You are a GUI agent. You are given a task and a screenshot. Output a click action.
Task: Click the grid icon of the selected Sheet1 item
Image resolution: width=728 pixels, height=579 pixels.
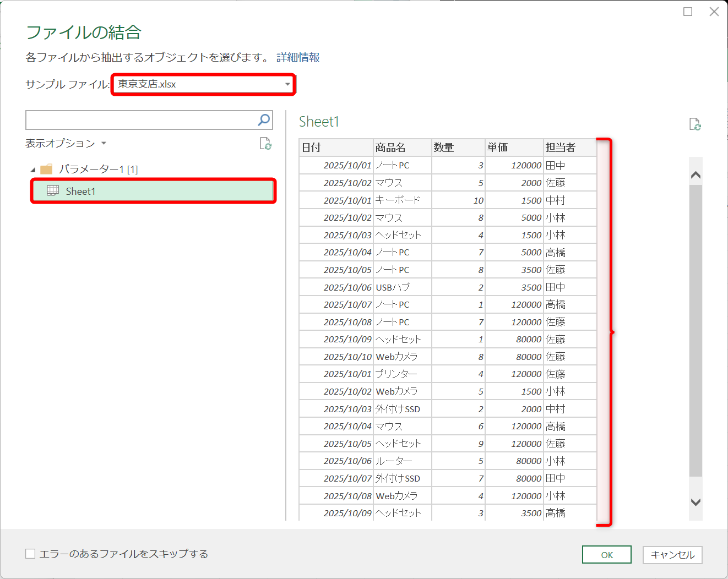[52, 191]
